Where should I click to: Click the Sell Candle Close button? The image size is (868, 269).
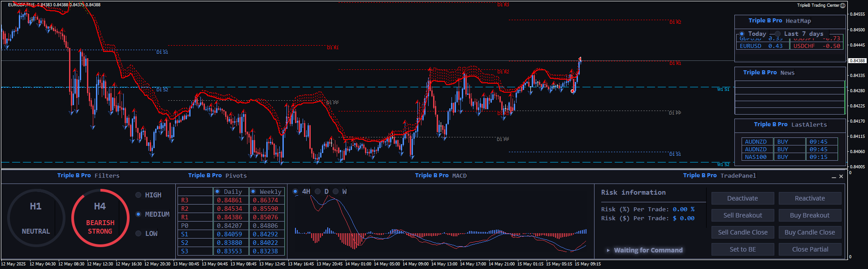point(742,232)
